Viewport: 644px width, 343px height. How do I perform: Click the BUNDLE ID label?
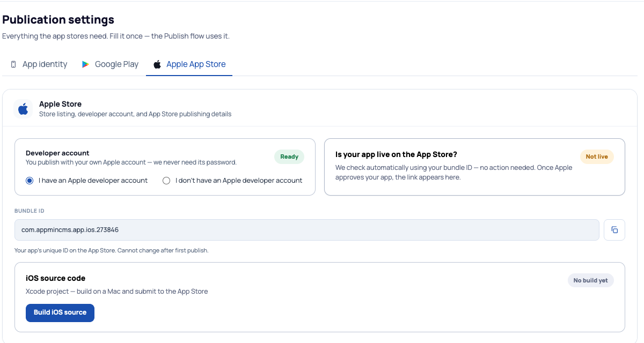[29, 211]
